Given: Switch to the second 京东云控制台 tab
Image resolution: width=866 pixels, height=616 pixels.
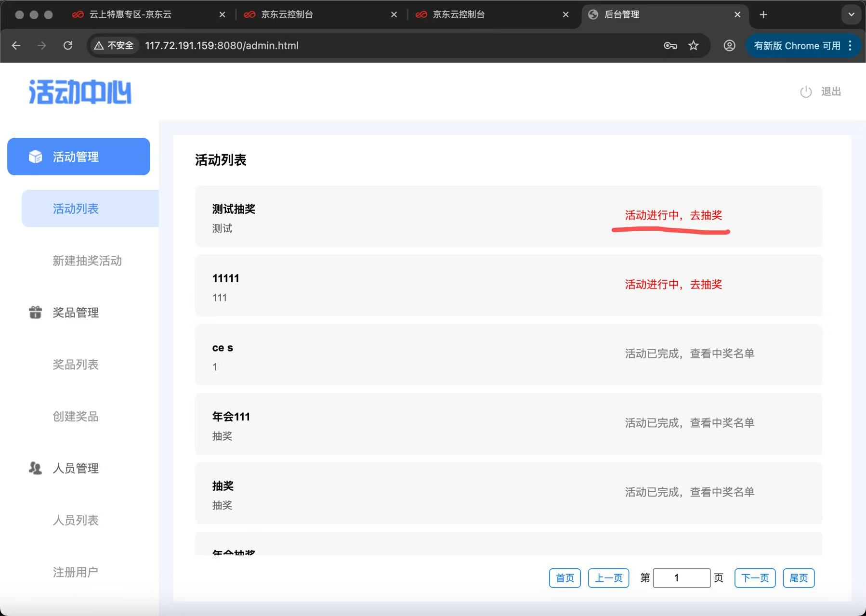Looking at the screenshot, I should click(459, 14).
